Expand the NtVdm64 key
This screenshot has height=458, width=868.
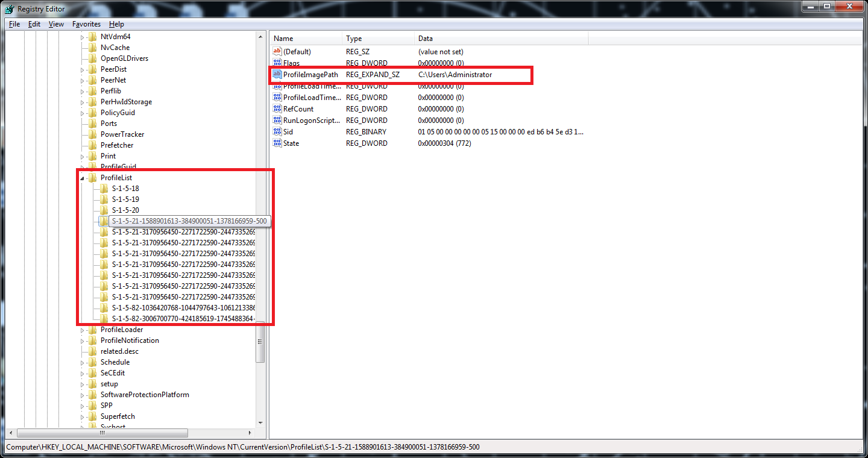tap(83, 37)
